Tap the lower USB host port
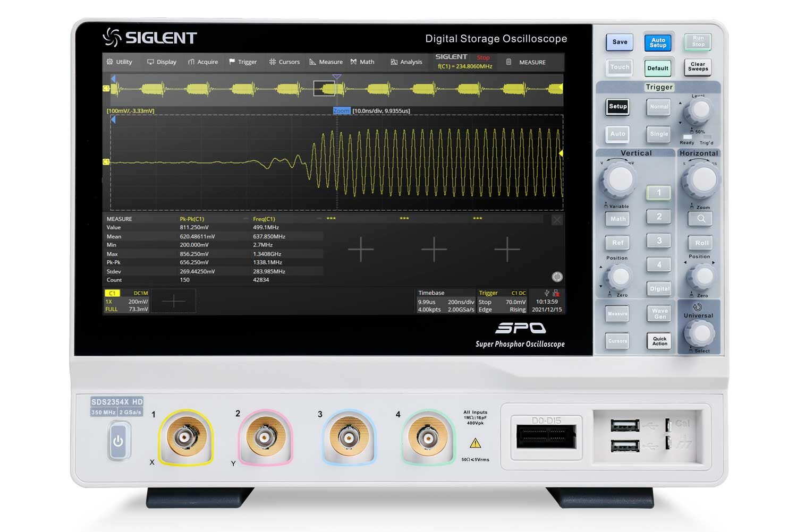This screenshot has width=797, height=532. [625, 445]
